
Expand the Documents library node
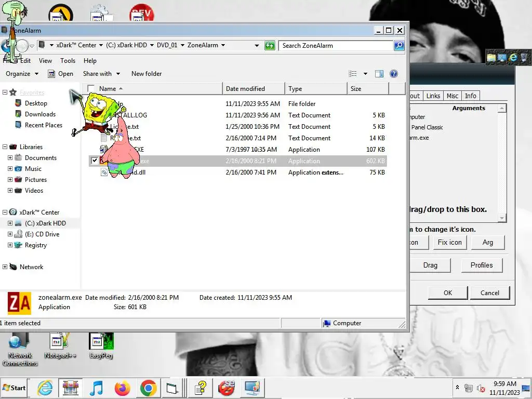click(10, 158)
